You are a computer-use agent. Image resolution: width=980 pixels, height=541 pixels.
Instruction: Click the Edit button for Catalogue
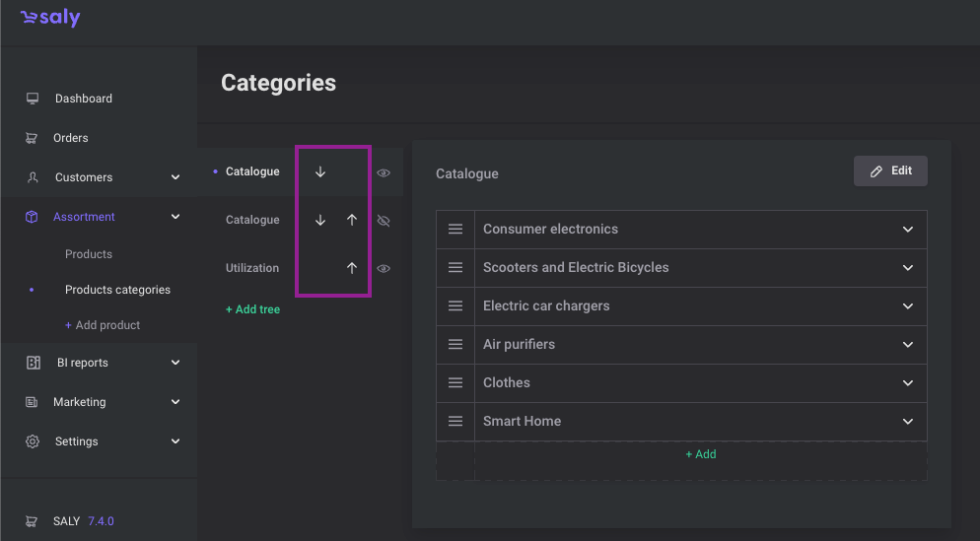pyautogui.click(x=890, y=171)
